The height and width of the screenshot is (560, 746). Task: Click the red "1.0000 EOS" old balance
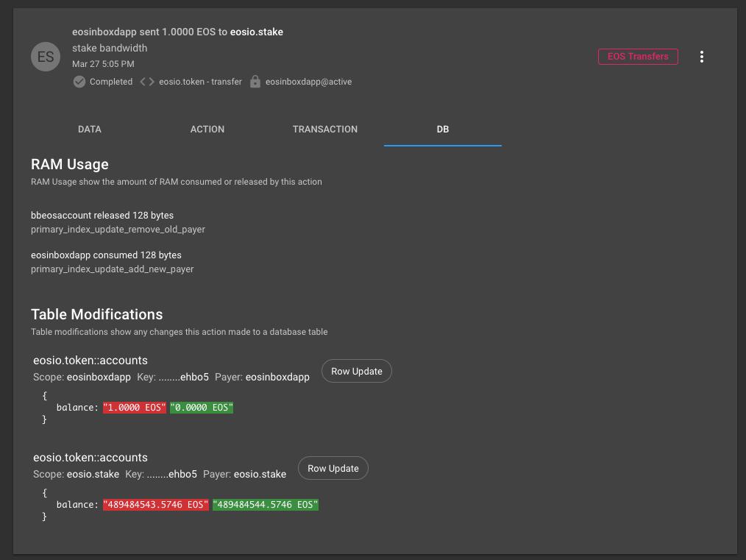pos(135,408)
